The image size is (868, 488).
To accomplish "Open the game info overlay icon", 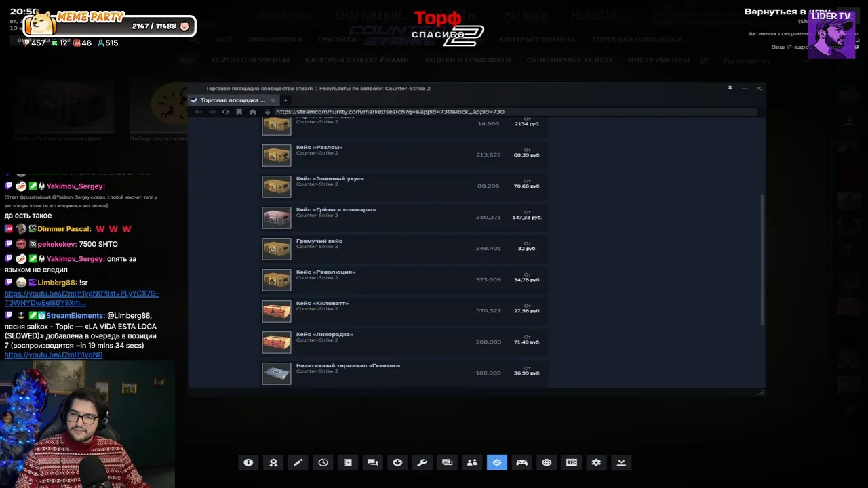I will (248, 462).
